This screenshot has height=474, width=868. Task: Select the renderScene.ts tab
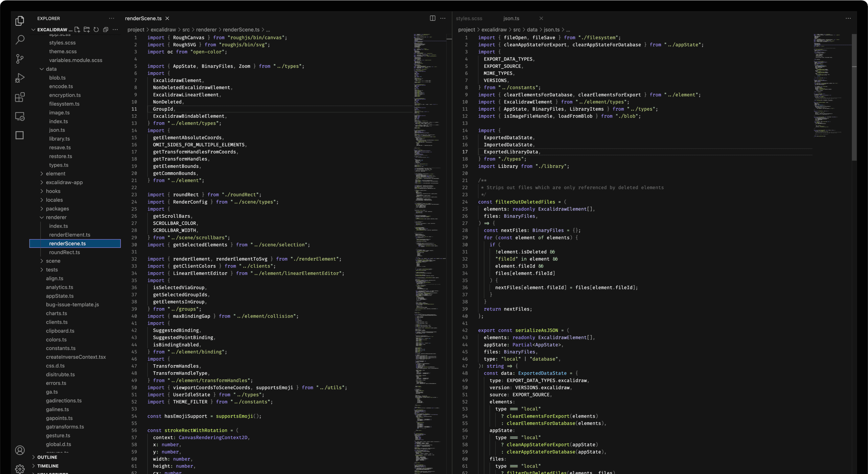142,18
